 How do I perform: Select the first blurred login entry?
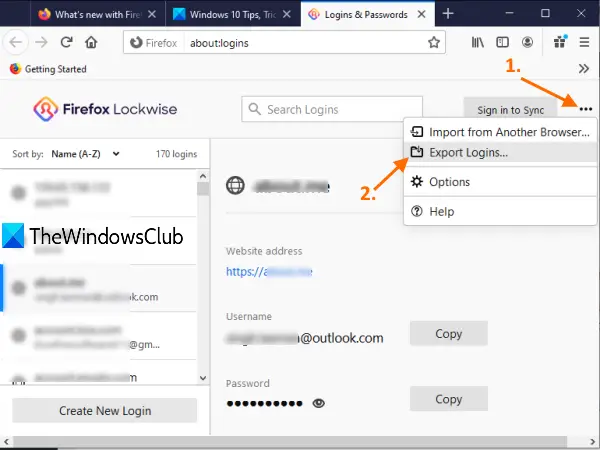[98, 193]
